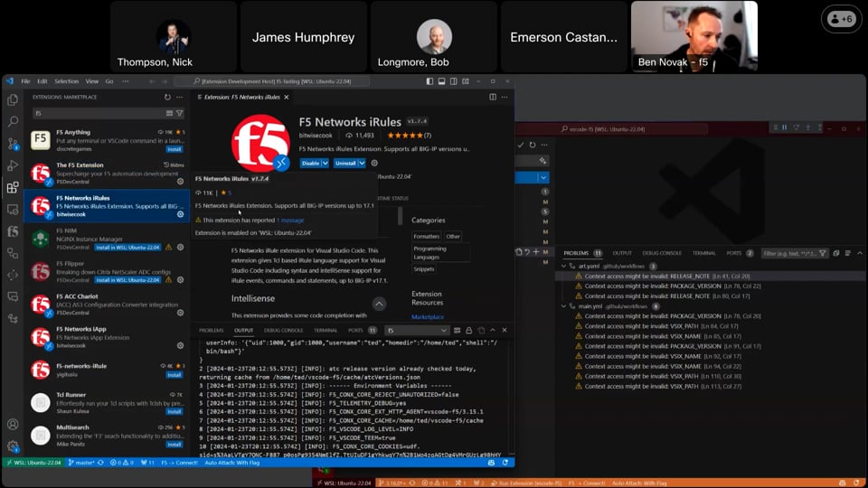This screenshot has height=488, width=868.
Task: Split the extension editor right
Action: (x=493, y=97)
